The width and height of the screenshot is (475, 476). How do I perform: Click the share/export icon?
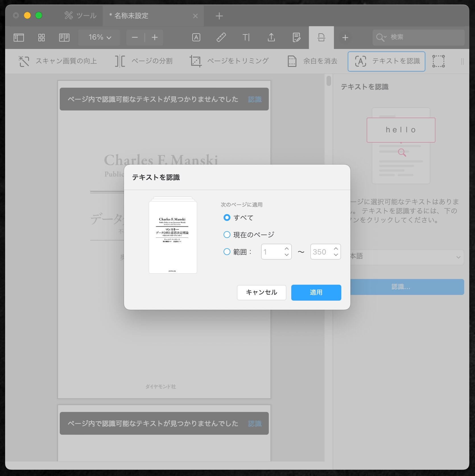[x=271, y=38]
